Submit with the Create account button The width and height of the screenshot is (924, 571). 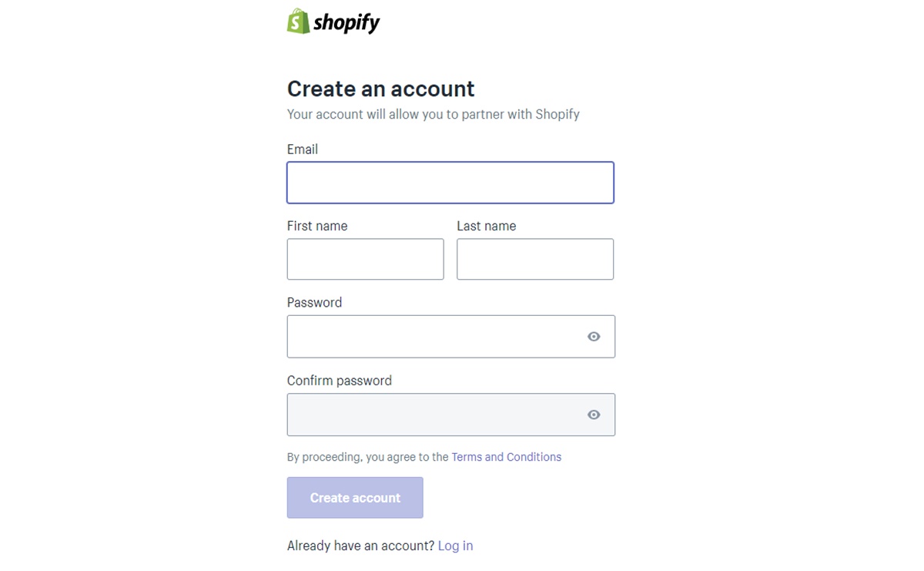click(355, 498)
